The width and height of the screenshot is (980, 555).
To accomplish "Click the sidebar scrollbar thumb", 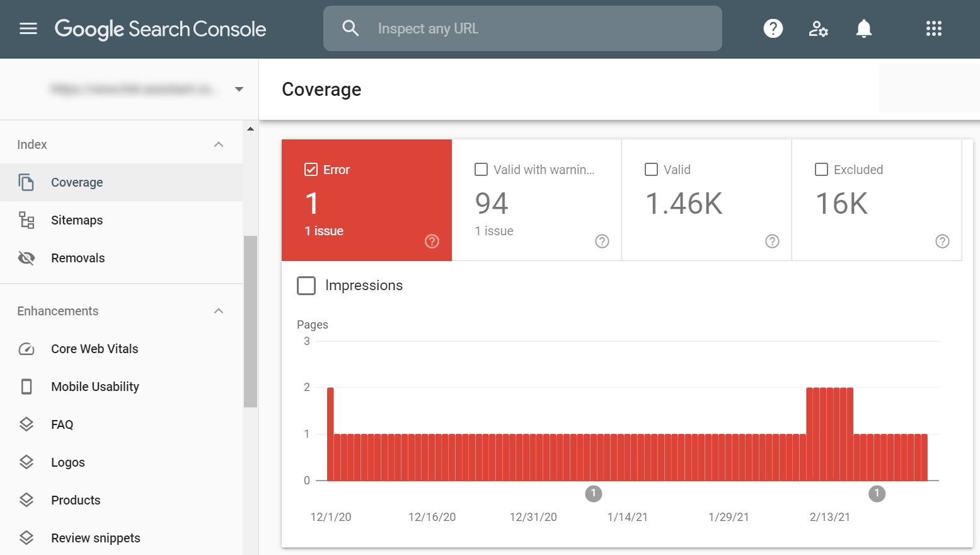I will point(251,322).
